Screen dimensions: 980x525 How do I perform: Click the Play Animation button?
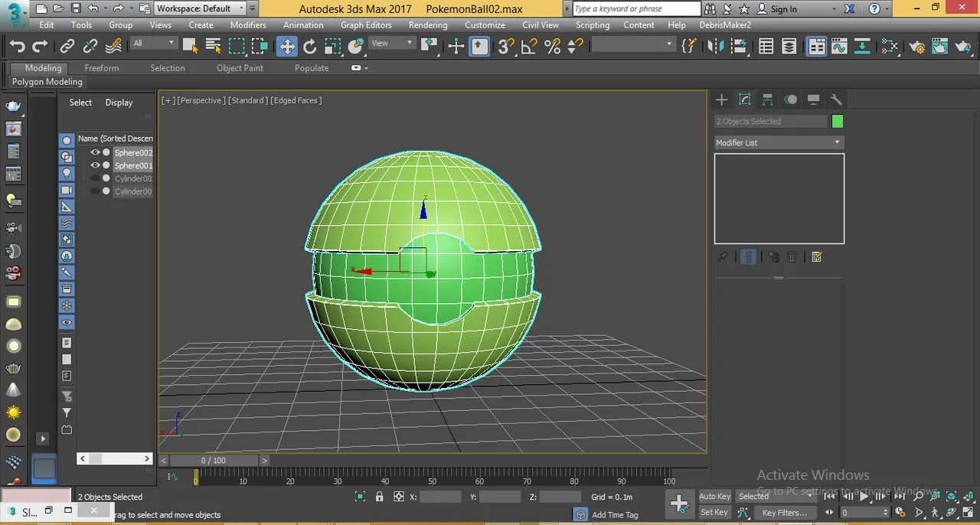click(864, 496)
